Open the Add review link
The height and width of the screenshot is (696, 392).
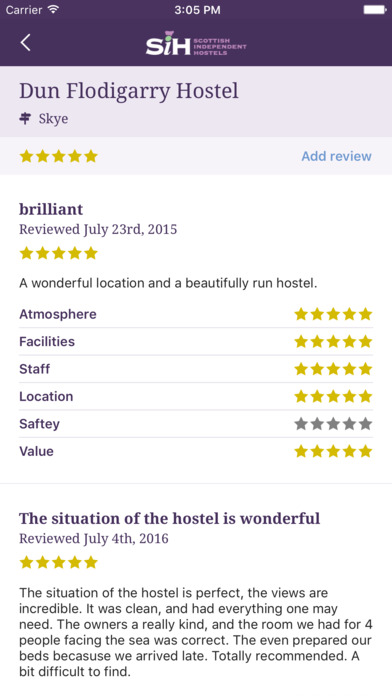click(x=337, y=156)
